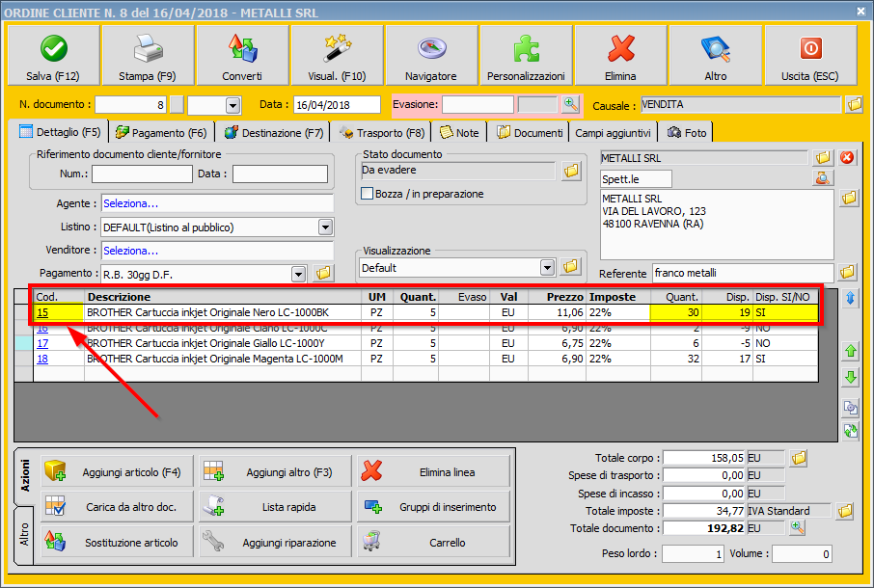
Task: Open folder icon next to Totale corpo
Action: point(799,458)
